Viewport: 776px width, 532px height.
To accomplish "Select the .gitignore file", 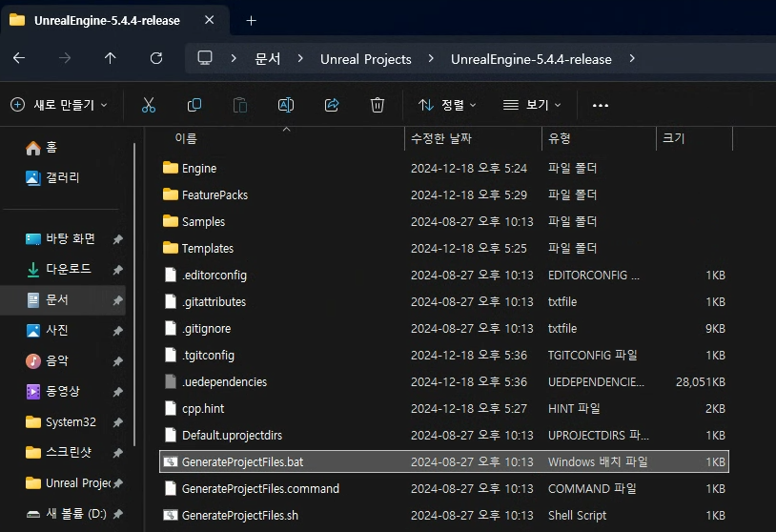I will click(x=444, y=329).
